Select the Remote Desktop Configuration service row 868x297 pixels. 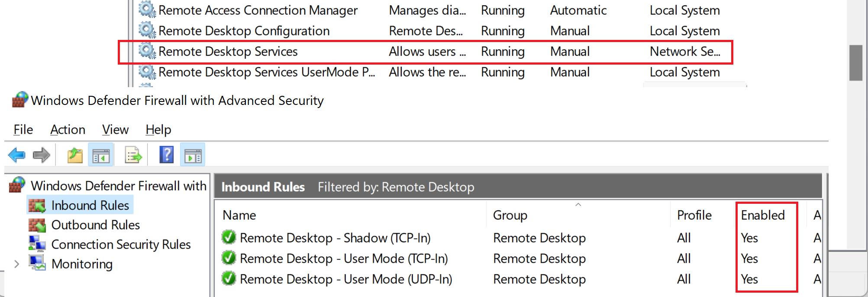[x=244, y=31]
